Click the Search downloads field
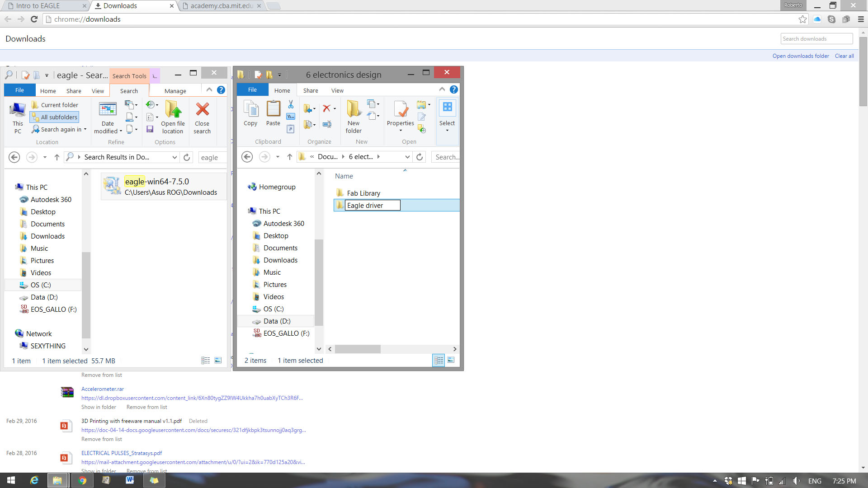Viewport: 868px width, 488px height. 816,39
